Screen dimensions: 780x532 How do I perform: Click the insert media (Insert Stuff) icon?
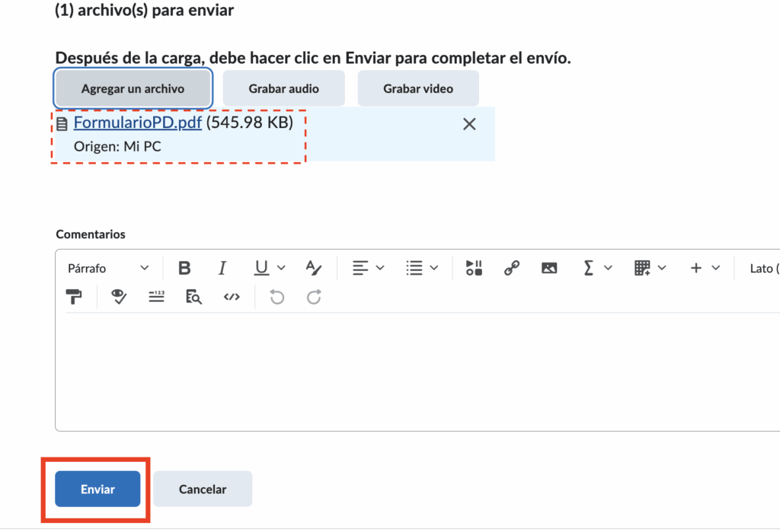(x=474, y=268)
